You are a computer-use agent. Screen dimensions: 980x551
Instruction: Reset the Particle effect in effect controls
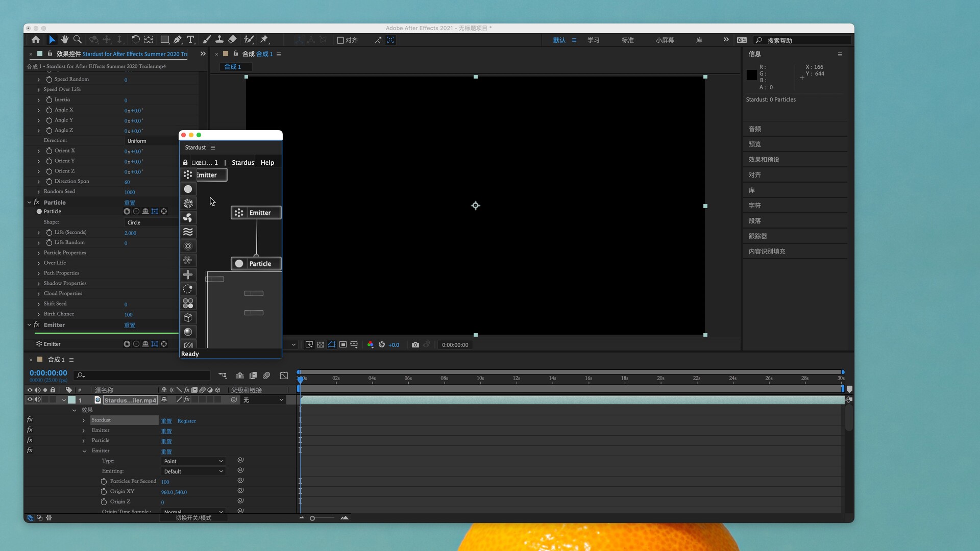130,203
